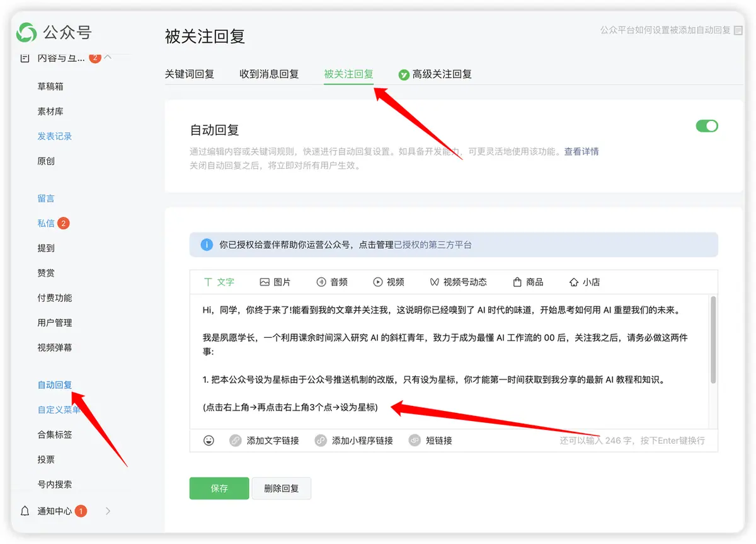Open 原创 in the sidebar
The image size is (756, 544).
click(46, 161)
